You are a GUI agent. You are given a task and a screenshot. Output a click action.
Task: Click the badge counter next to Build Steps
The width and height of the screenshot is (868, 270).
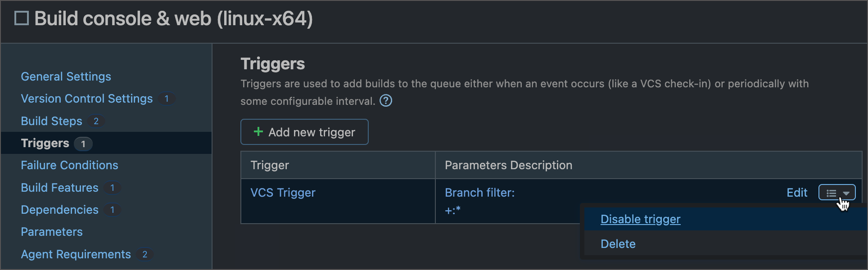(x=96, y=121)
